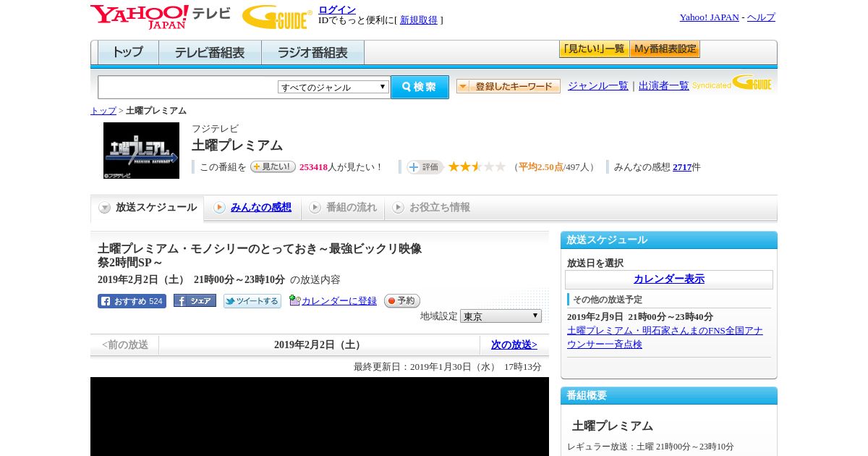Open the ジャンル一覧 link
The image size is (868, 456).
(x=597, y=85)
